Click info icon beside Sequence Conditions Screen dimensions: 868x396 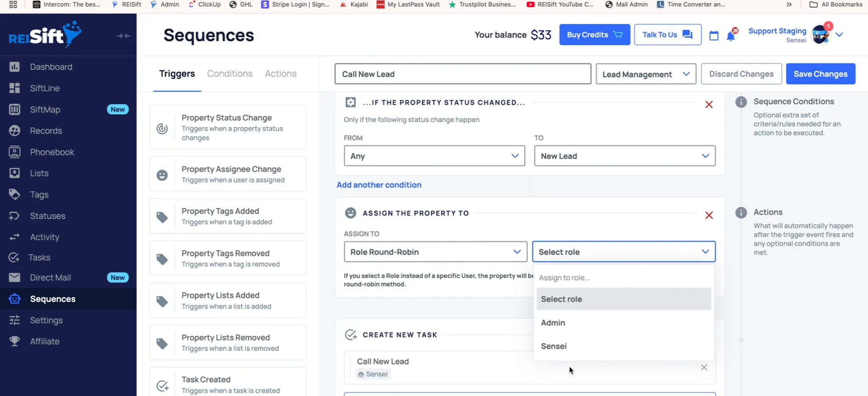tap(741, 102)
